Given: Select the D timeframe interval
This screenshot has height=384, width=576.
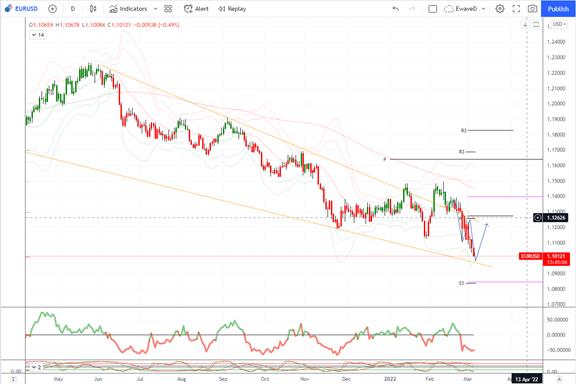Looking at the screenshot, I should click(73, 9).
